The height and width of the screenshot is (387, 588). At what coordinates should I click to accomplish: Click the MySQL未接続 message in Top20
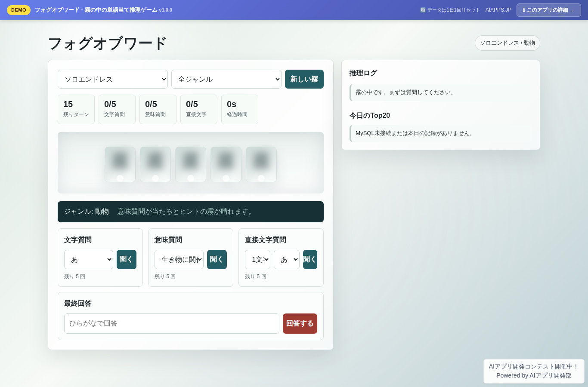[441, 133]
